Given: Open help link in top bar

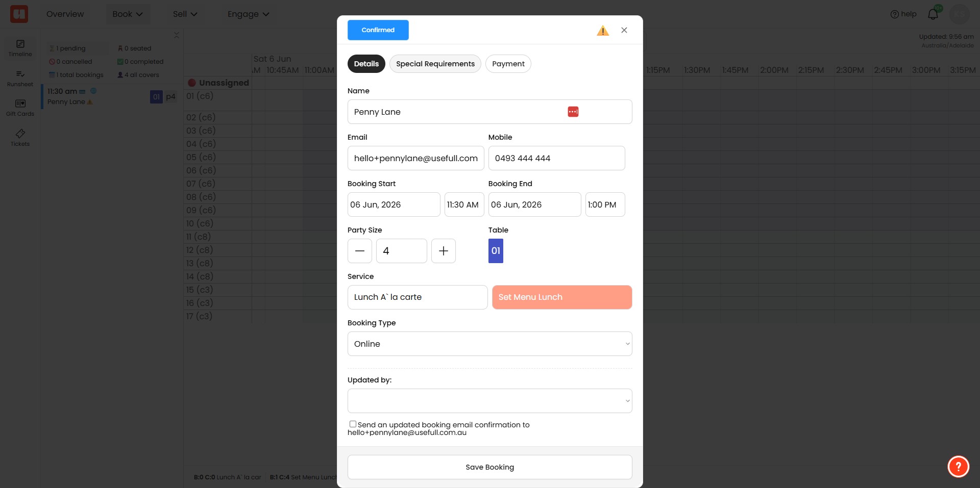Looking at the screenshot, I should coord(903,14).
